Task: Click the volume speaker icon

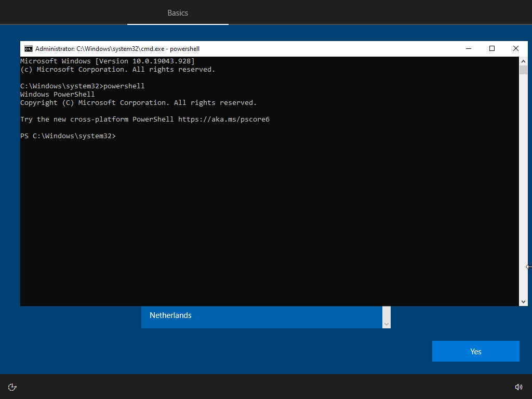Action: 518,387
